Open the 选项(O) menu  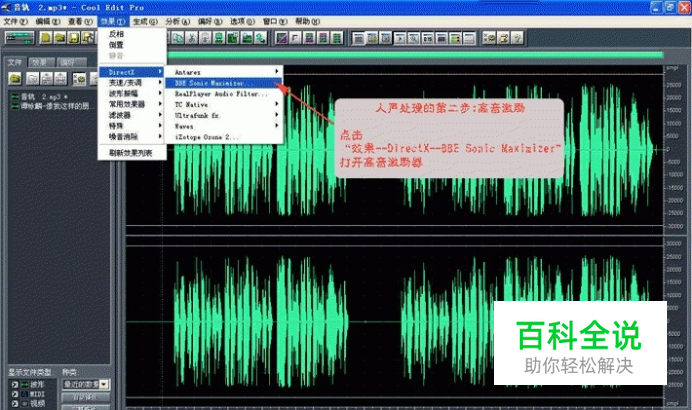(242, 21)
